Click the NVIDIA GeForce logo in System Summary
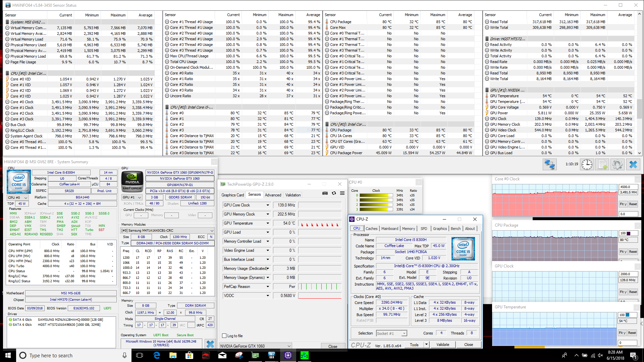Screen dimensions: 644x362 click(132, 182)
